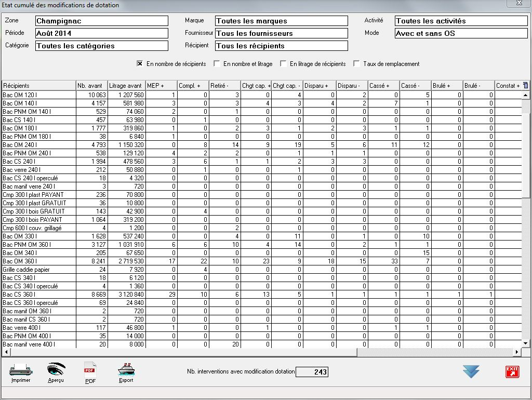532x400 pixels.
Task: Click the Fournisseur field 'Tous les fournisseurs'
Action: pos(281,33)
